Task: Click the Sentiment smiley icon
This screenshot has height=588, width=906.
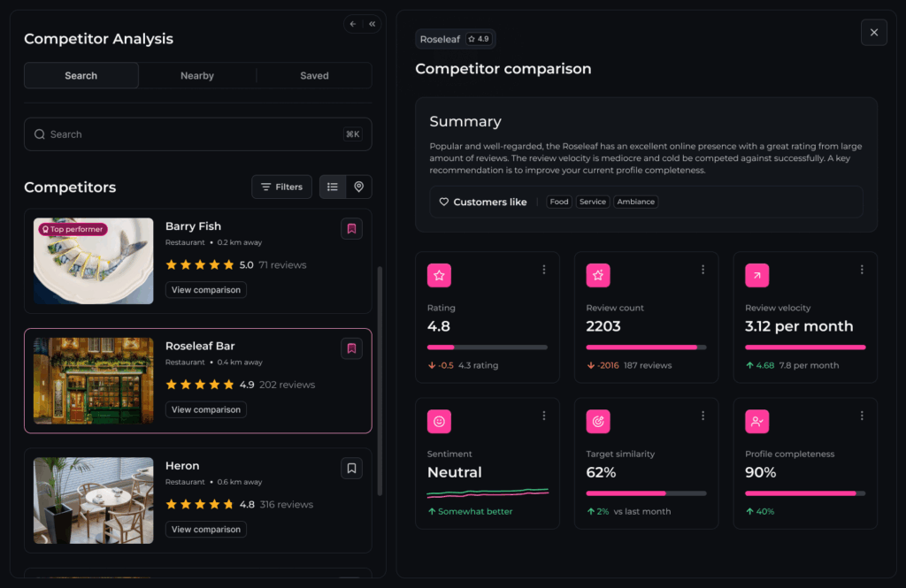Action: tap(439, 422)
